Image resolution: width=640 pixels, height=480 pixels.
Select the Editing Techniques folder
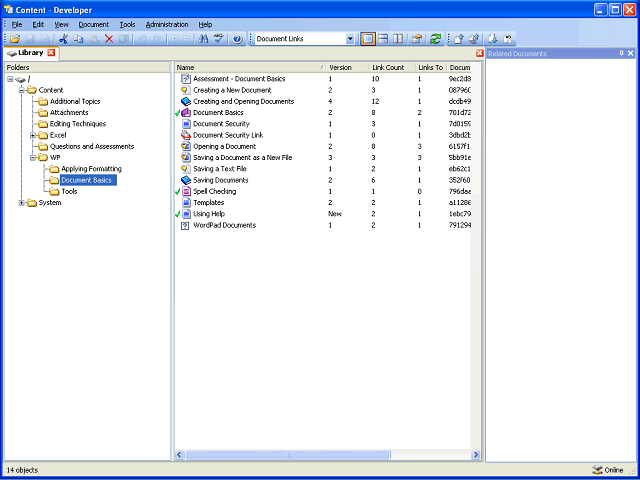click(x=78, y=124)
